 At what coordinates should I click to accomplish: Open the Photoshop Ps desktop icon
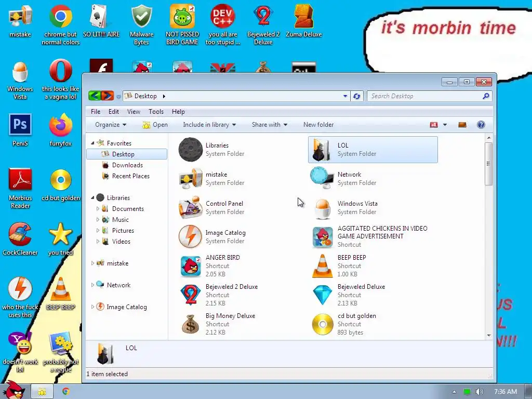point(20,129)
